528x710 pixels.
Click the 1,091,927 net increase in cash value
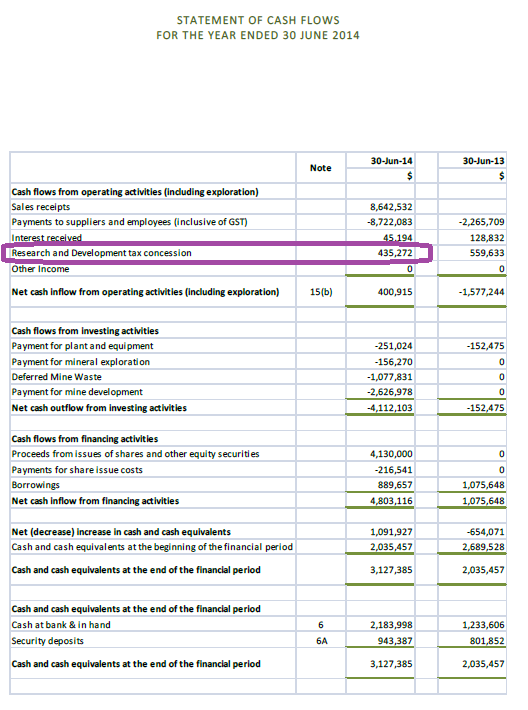(x=391, y=532)
